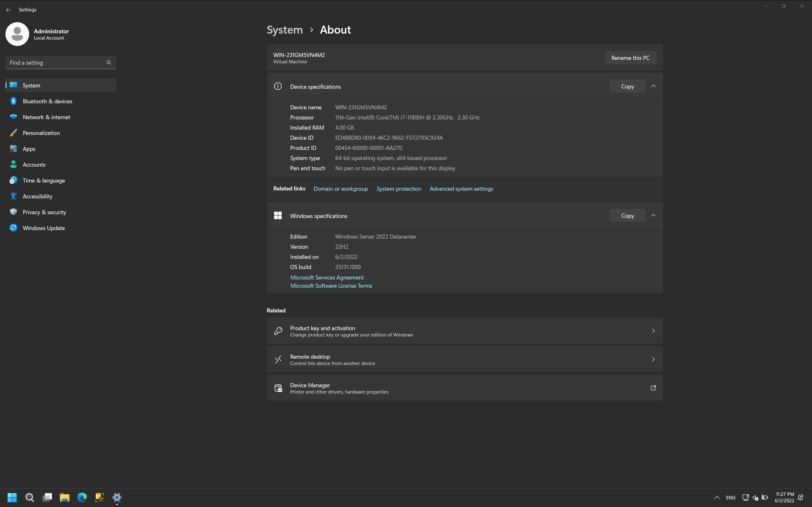812x507 pixels.
Task: Open Task View from the taskbar
Action: pyautogui.click(x=47, y=497)
